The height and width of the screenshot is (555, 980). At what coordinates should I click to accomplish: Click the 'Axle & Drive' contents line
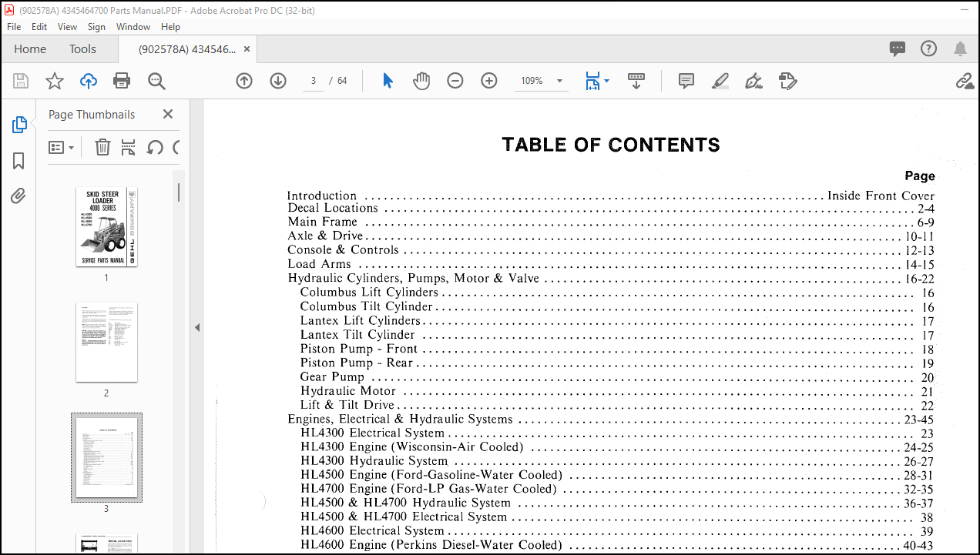pyautogui.click(x=325, y=236)
